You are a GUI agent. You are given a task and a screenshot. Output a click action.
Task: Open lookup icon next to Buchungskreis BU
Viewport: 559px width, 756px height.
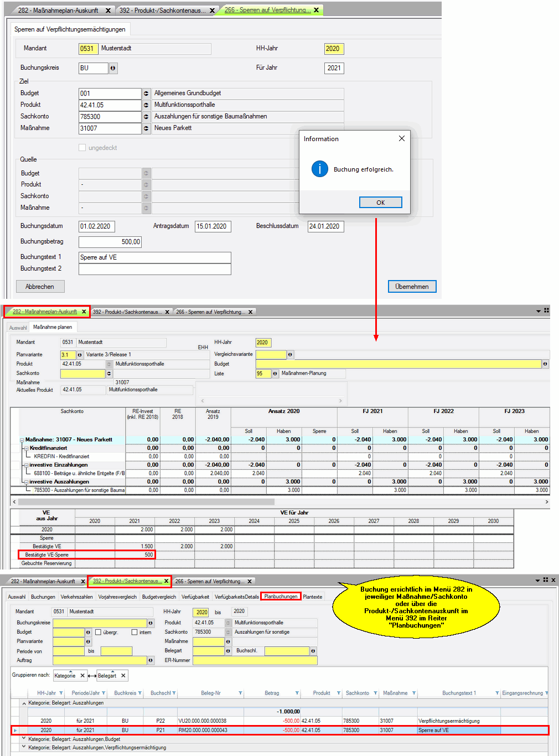pyautogui.click(x=113, y=68)
